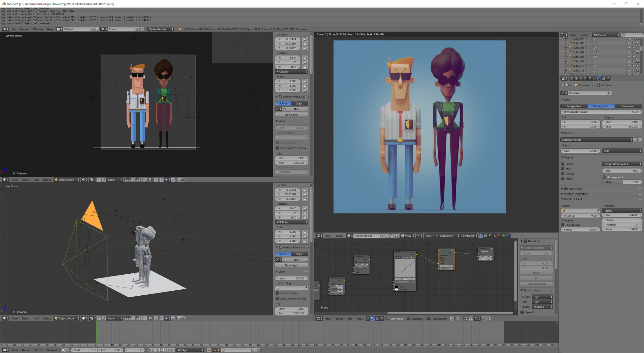Click New Layer in top viewport panel
The image size is (644, 353).
(291, 115)
